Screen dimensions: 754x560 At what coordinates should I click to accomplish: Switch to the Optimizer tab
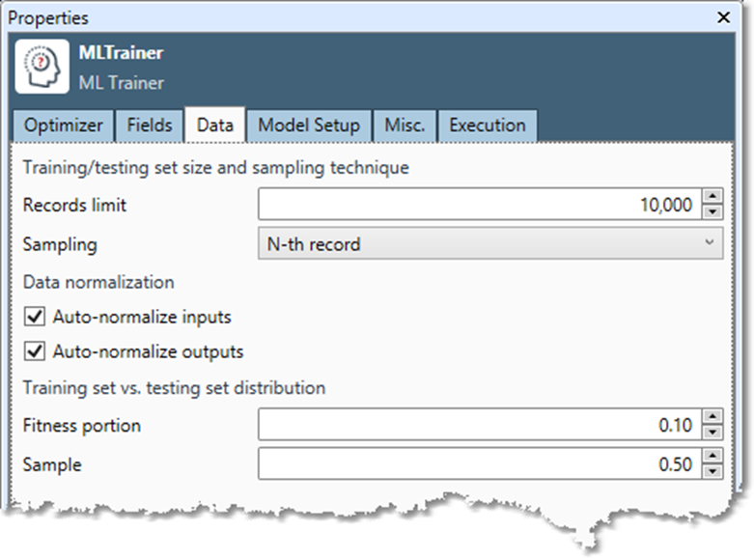click(63, 126)
